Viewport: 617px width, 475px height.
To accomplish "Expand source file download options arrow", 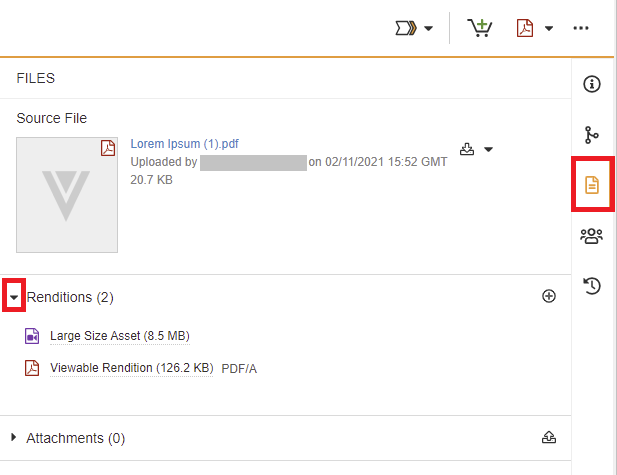I will pyautogui.click(x=488, y=150).
